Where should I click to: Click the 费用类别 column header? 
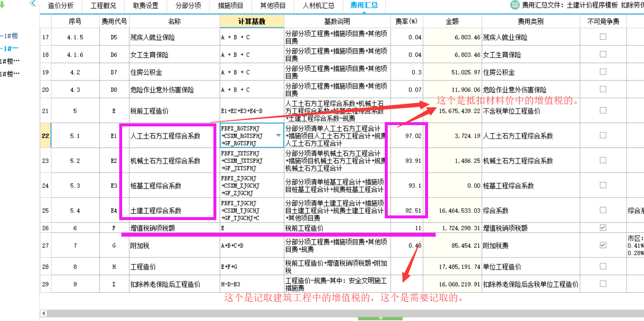[531, 21]
